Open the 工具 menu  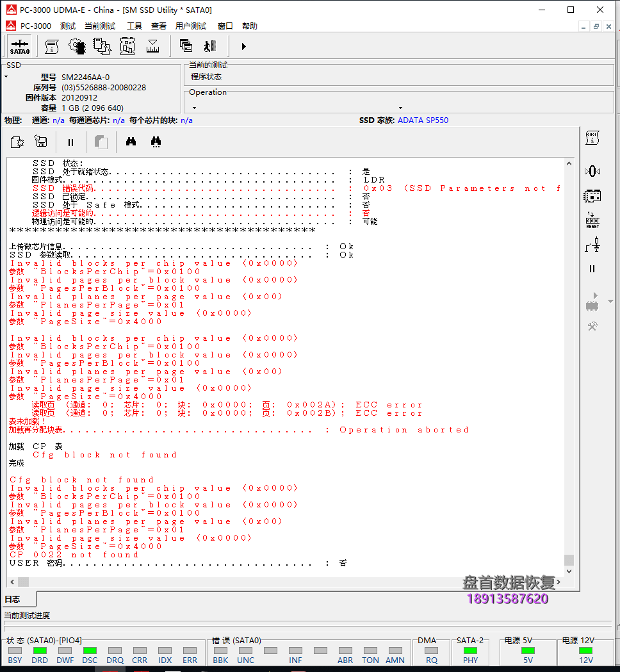pyautogui.click(x=135, y=26)
